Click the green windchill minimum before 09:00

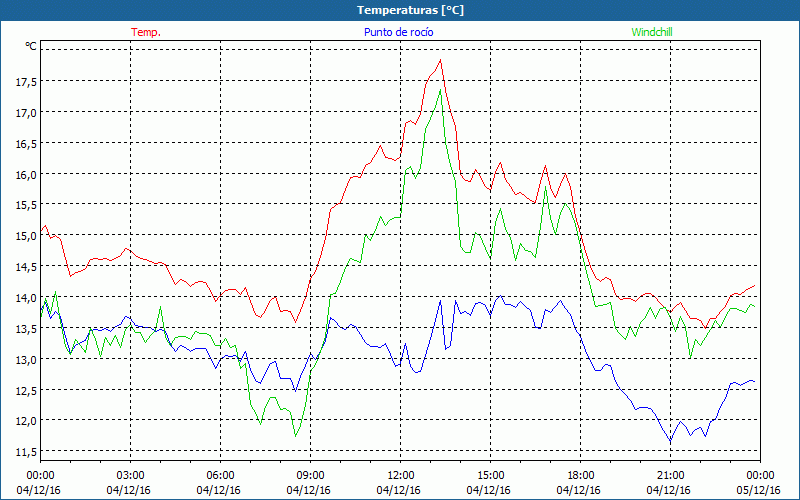pyautogui.click(x=295, y=436)
